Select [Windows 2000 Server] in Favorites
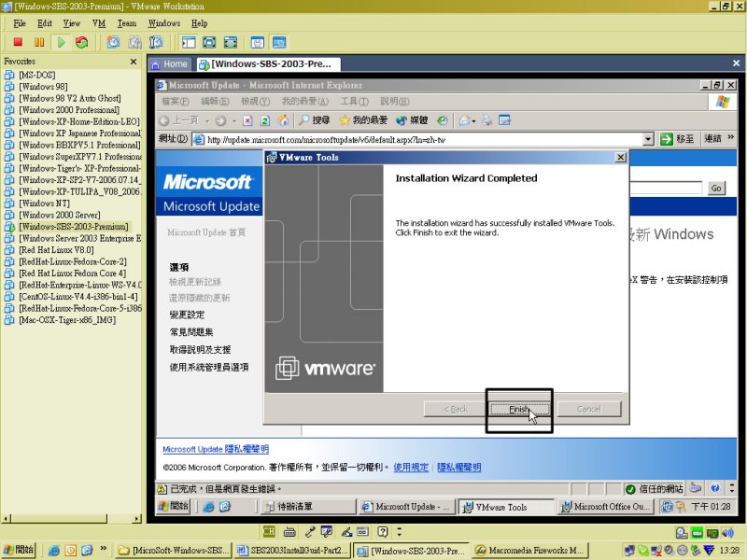This screenshot has width=747, height=560. [x=60, y=215]
